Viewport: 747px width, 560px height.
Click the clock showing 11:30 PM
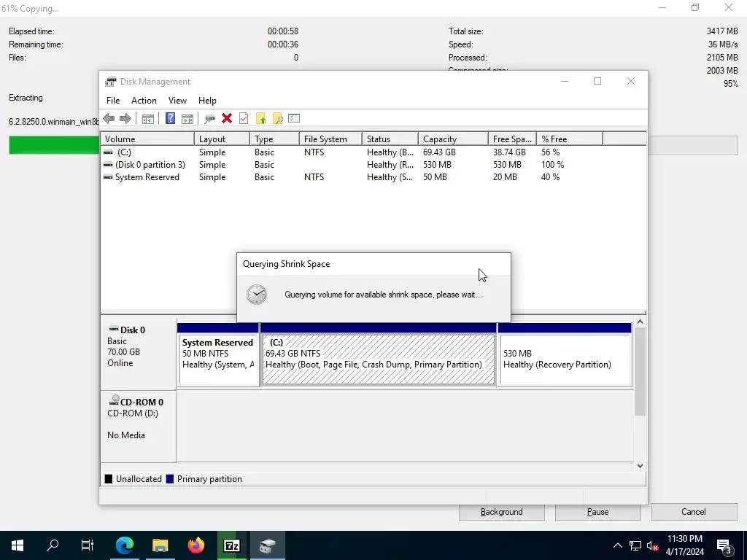(x=684, y=539)
